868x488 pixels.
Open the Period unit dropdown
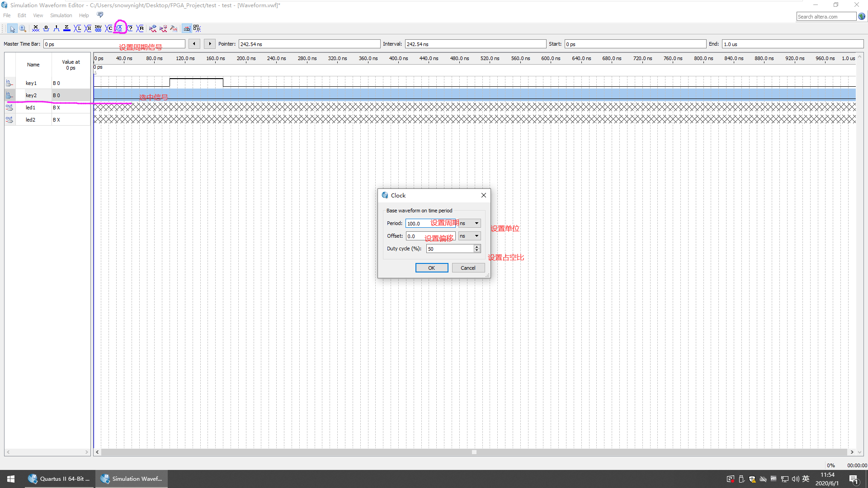(469, 223)
